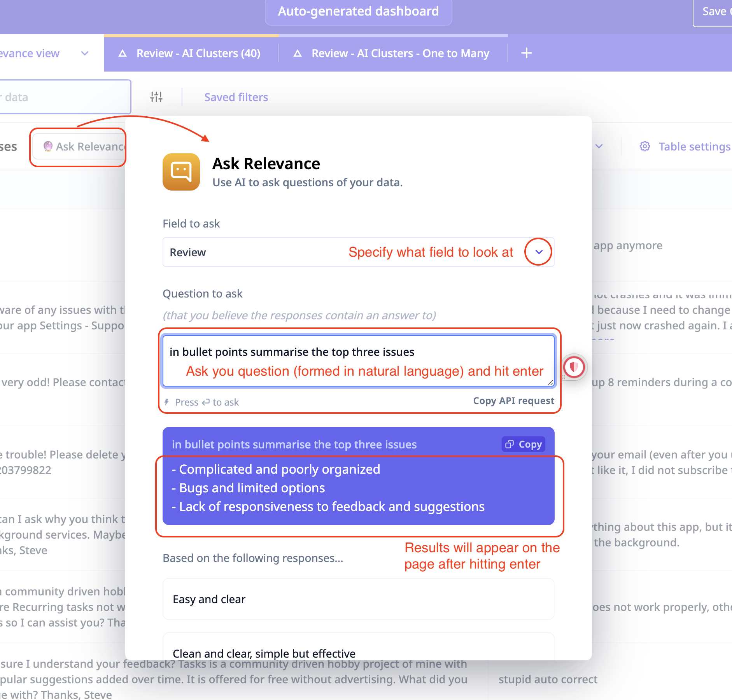This screenshot has width=732, height=700.
Task: Expand the chevron left of Table settings
Action: (x=599, y=146)
